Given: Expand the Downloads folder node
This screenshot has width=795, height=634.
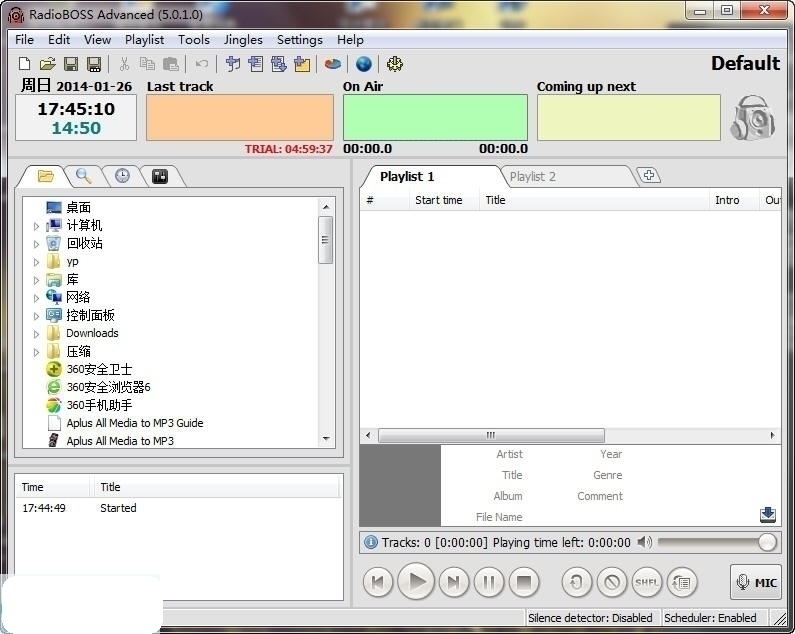Looking at the screenshot, I should click(x=37, y=334).
